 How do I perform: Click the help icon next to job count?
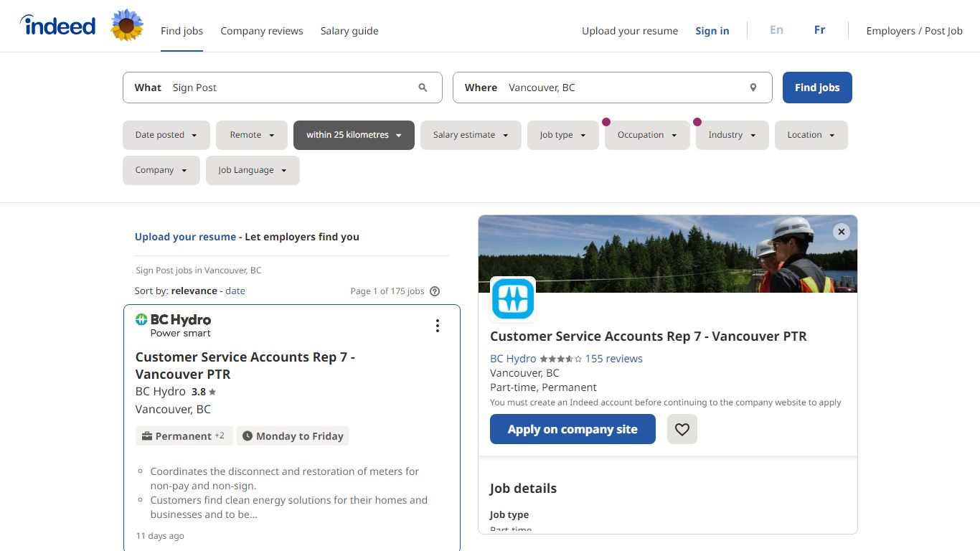435,291
